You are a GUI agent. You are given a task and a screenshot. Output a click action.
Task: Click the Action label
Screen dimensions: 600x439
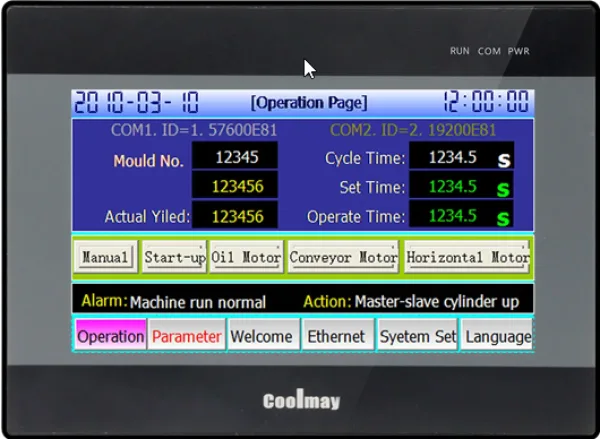[327, 302]
